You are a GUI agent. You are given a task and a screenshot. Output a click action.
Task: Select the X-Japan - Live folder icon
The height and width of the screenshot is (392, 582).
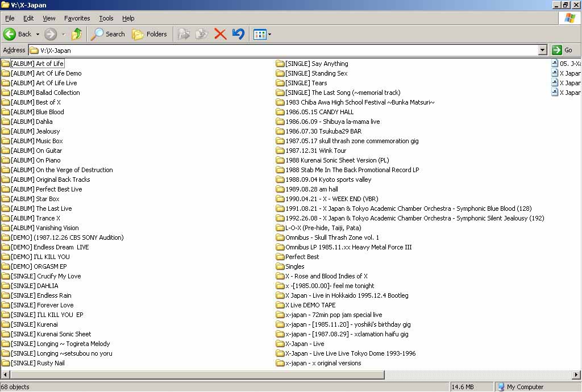coord(280,344)
